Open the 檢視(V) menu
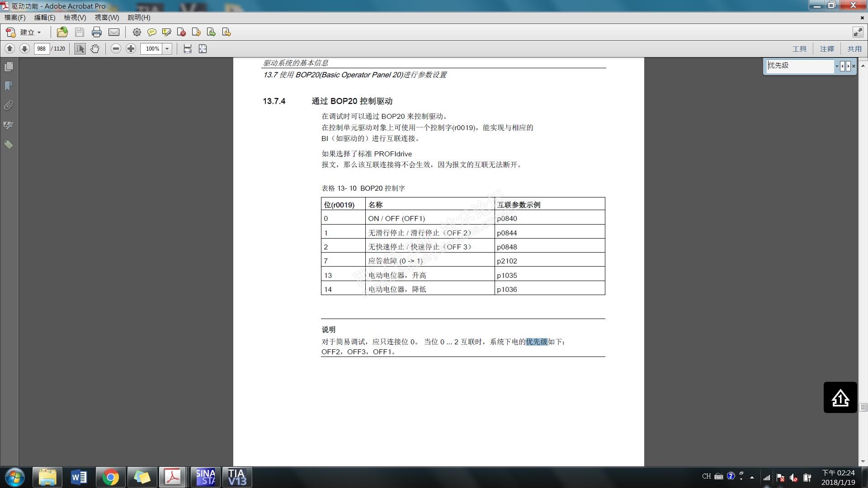Viewport: 868px width, 488px height. (x=75, y=17)
